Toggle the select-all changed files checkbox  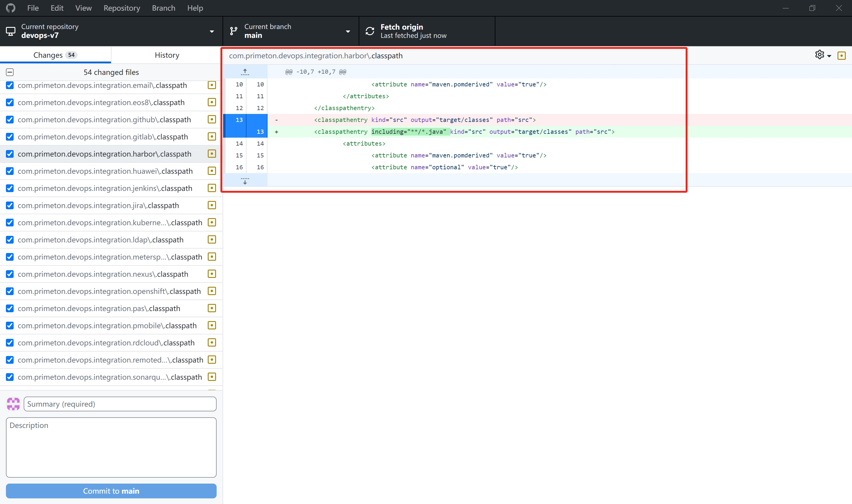9,72
